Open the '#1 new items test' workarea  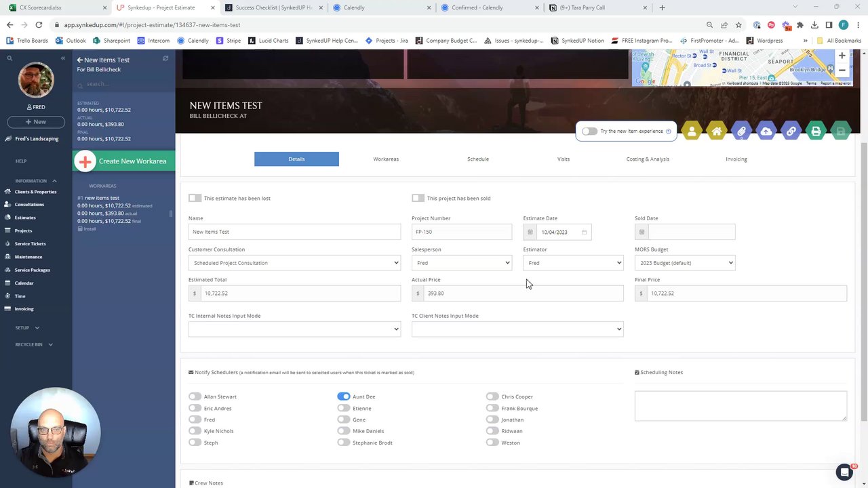coord(98,198)
